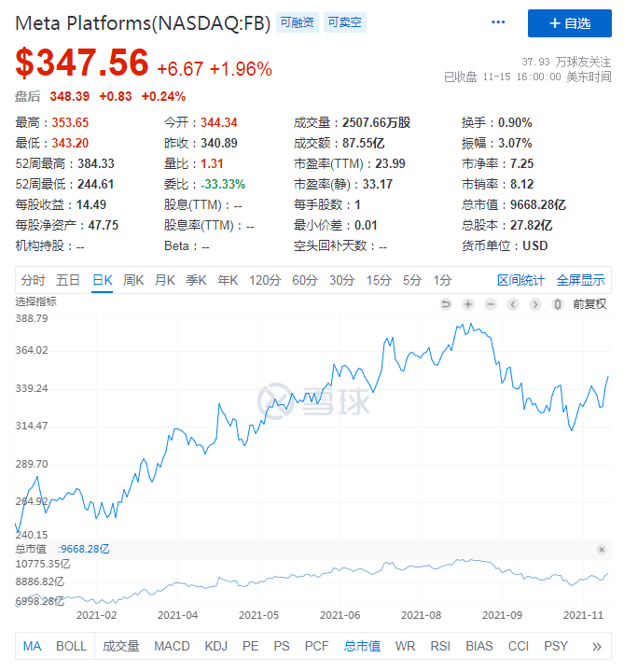Select the 分时 intraday tab
The image size is (624, 672).
pos(33,280)
